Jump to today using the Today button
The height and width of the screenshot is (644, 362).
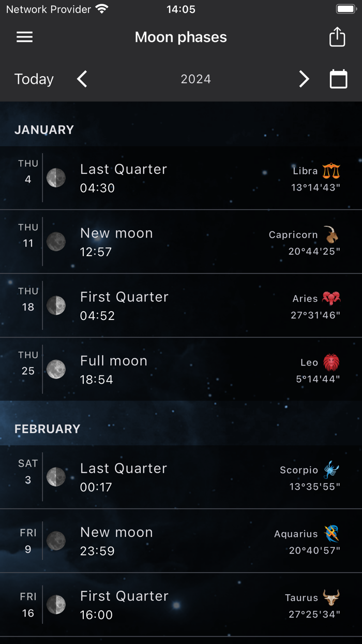[34, 79]
